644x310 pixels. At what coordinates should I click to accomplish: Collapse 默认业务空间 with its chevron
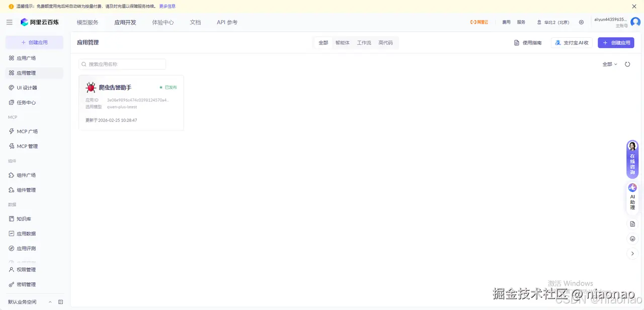50,301
